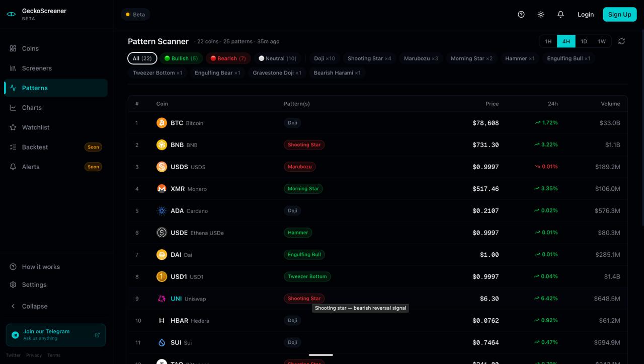Click the Login button
This screenshot has width=644, height=364.
pyautogui.click(x=586, y=15)
